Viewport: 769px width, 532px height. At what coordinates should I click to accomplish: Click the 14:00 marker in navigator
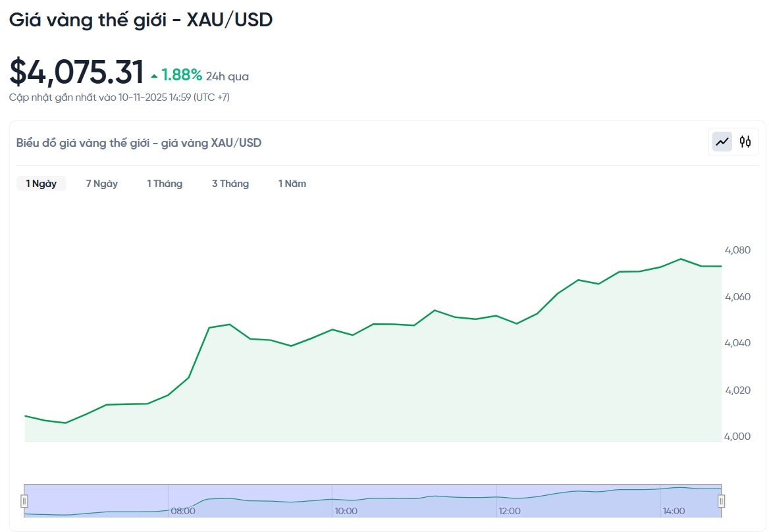(673, 511)
